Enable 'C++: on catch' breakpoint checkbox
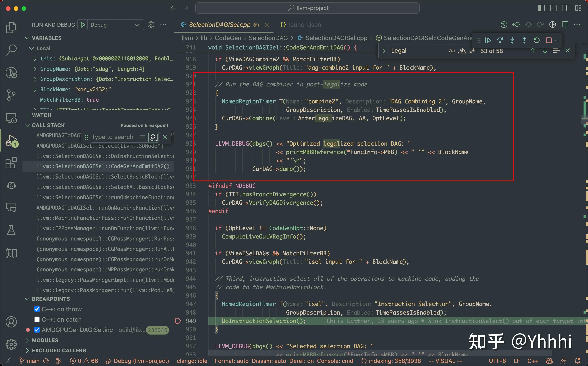 [37, 319]
